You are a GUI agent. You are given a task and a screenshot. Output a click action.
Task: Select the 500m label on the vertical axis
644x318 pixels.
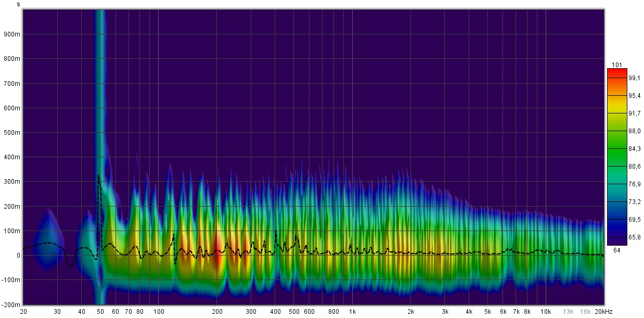(12, 133)
